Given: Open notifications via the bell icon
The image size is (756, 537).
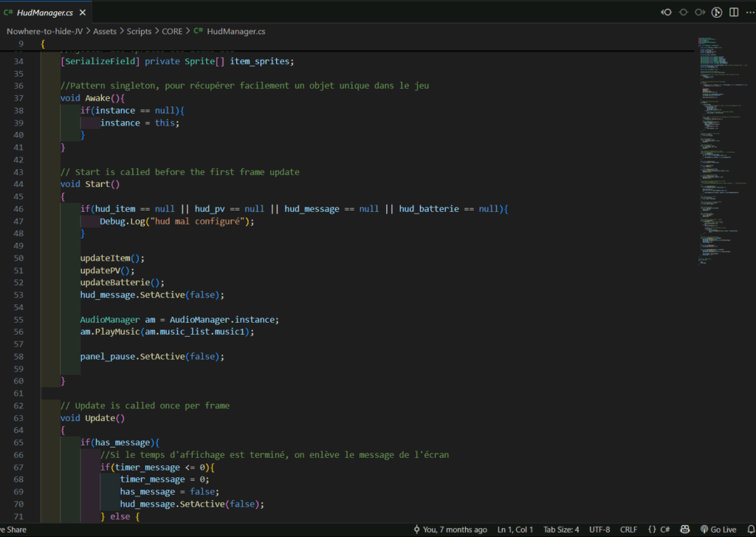Looking at the screenshot, I should 751,529.
